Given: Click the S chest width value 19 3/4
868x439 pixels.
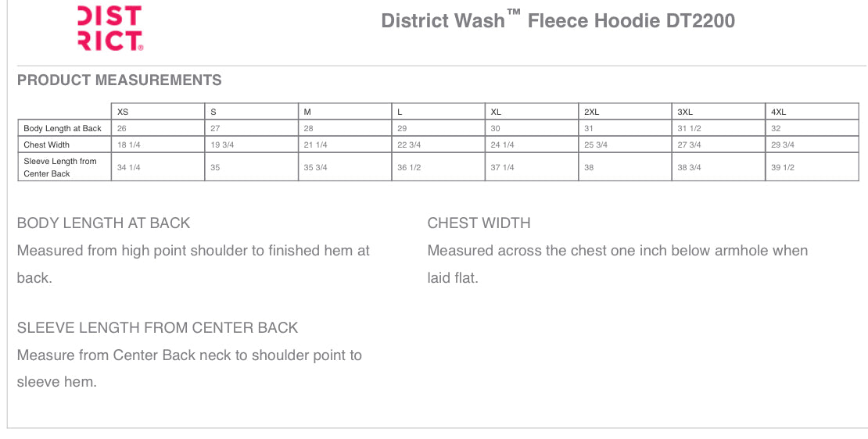Looking at the screenshot, I should click(x=222, y=145).
